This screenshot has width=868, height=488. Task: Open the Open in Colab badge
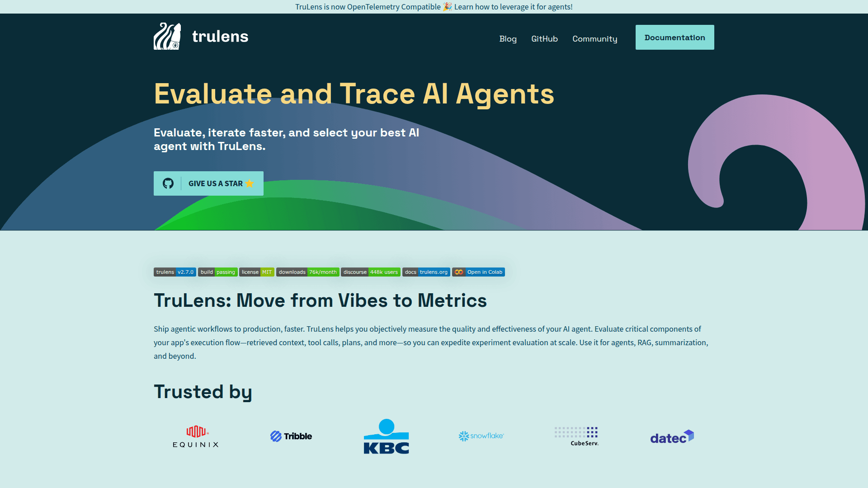(478, 272)
